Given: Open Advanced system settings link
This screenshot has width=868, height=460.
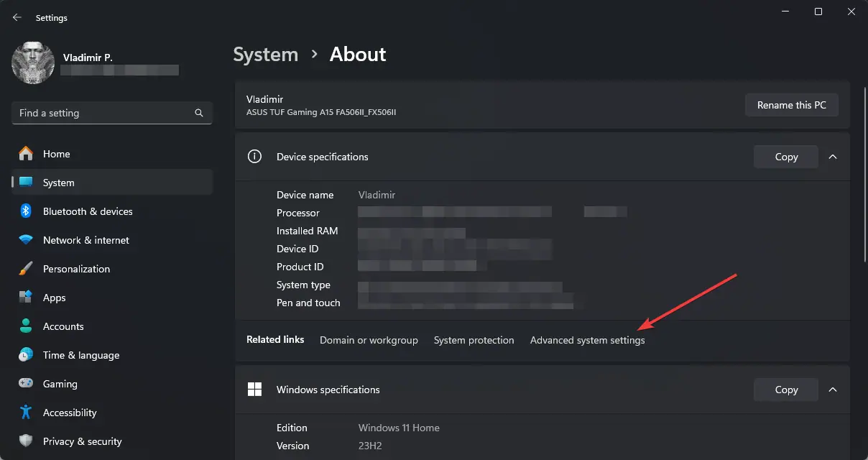Looking at the screenshot, I should (588, 340).
